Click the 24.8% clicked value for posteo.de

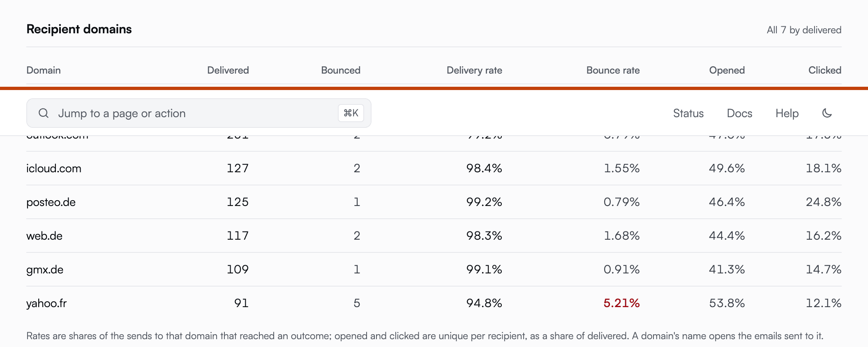tap(824, 202)
